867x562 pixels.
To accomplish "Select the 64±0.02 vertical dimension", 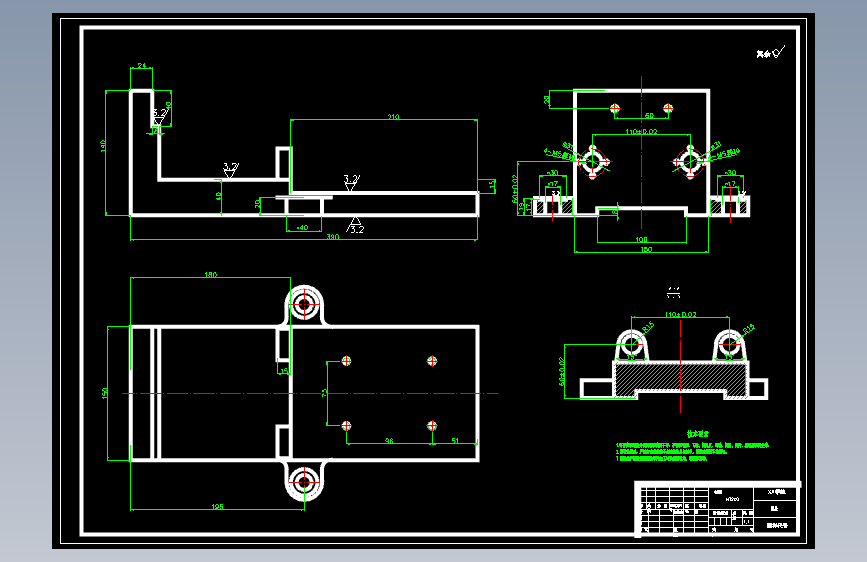I will click(x=515, y=189).
